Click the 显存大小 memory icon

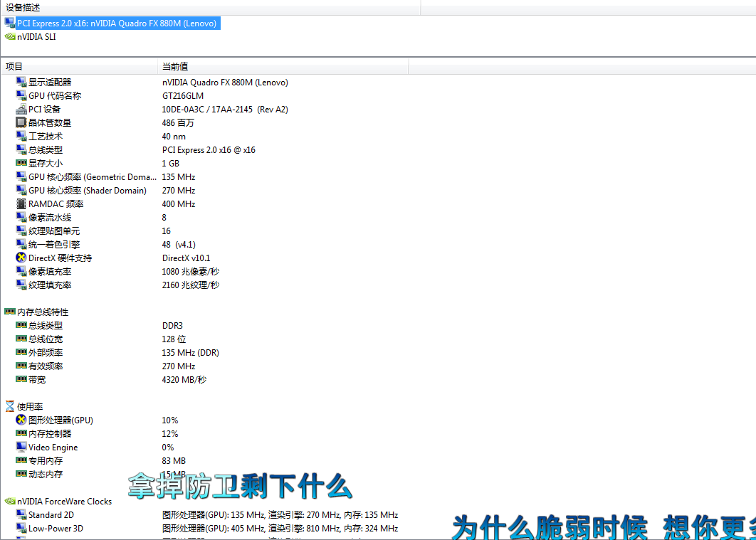click(x=21, y=164)
